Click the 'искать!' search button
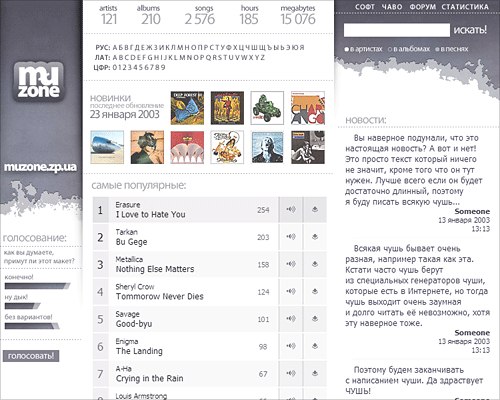500x400 pixels. (470, 30)
